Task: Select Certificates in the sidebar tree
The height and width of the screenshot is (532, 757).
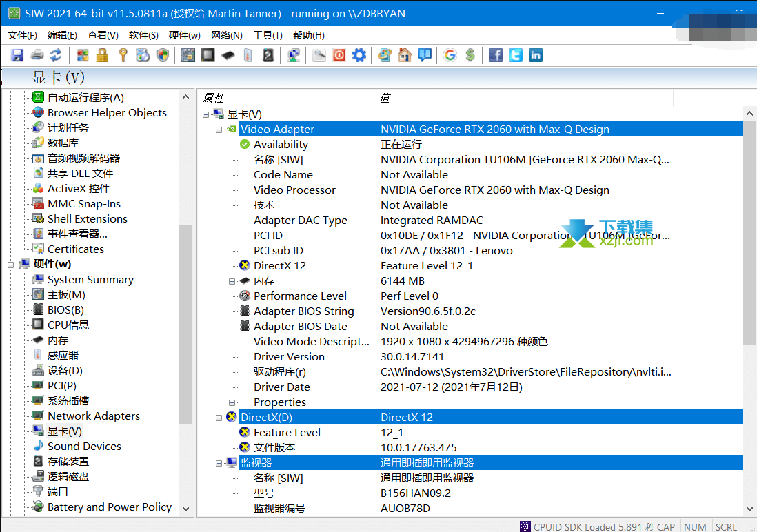Action: tap(76, 249)
